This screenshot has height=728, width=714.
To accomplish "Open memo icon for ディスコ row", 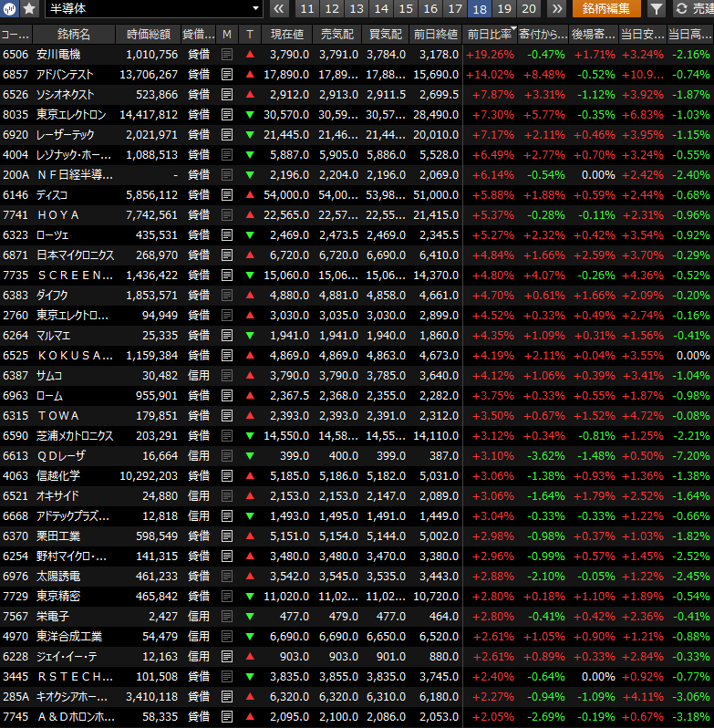I will [x=227, y=194].
